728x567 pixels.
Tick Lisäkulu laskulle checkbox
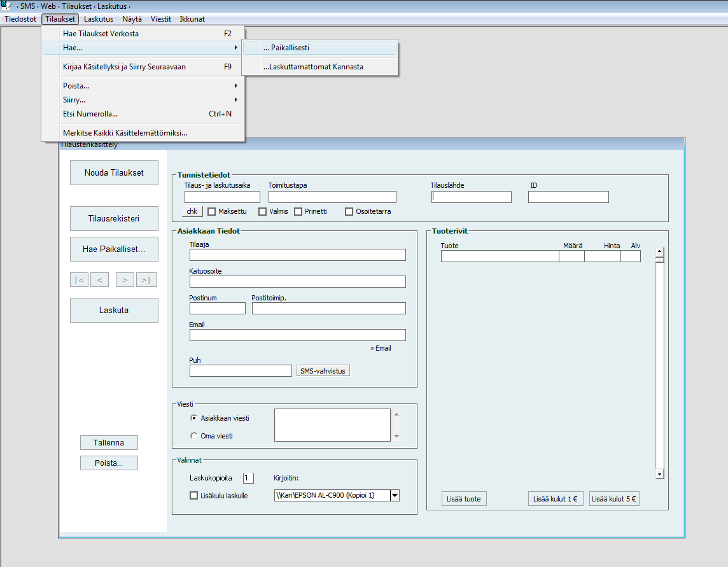pyautogui.click(x=194, y=496)
